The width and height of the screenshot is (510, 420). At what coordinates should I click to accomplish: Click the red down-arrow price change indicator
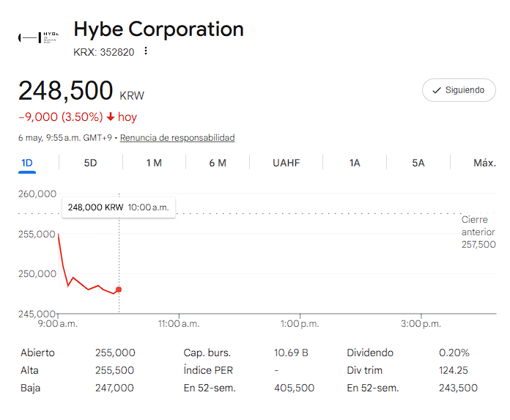coord(111,117)
